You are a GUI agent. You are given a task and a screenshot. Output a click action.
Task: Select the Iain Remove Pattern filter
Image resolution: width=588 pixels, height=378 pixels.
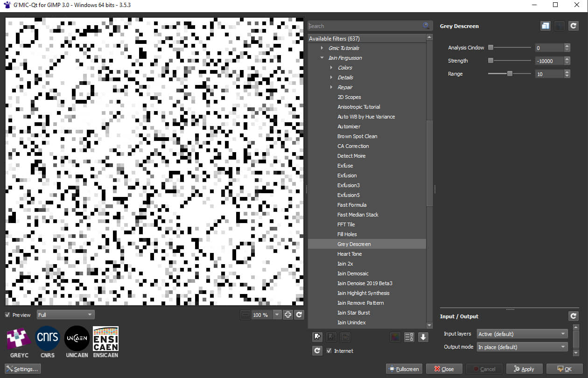[x=361, y=303]
